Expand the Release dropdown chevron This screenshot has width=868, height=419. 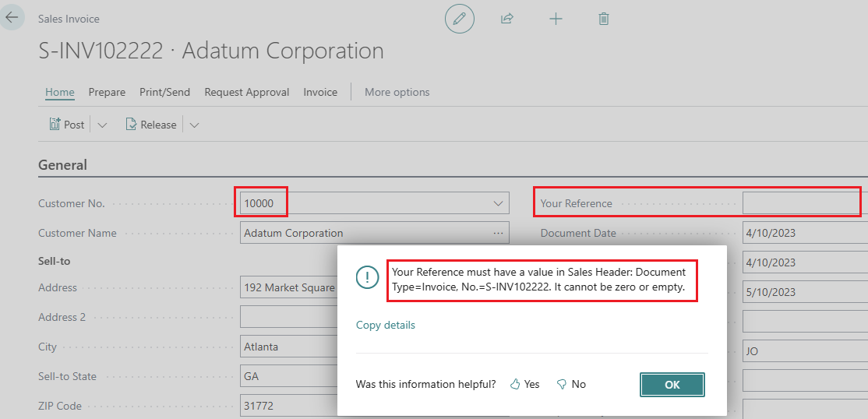pos(195,125)
